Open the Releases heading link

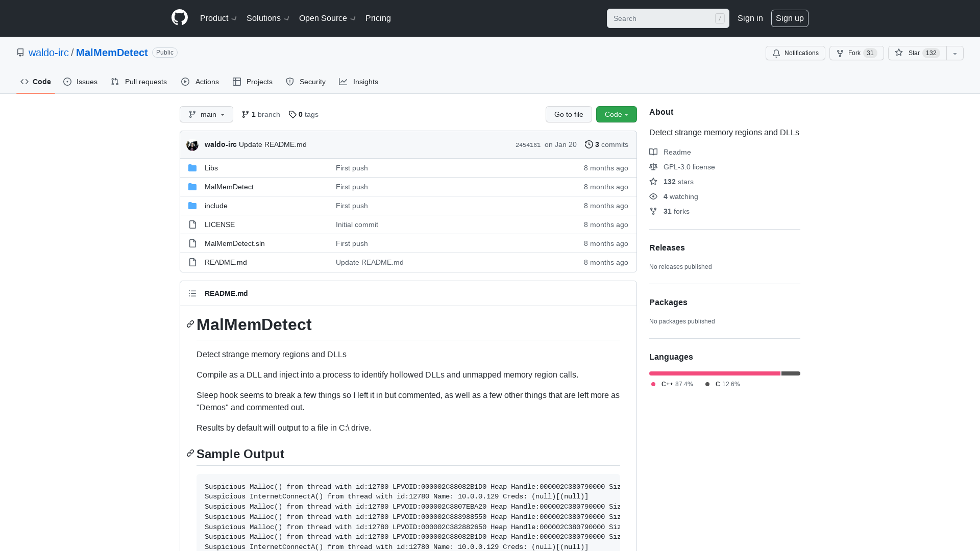(667, 247)
